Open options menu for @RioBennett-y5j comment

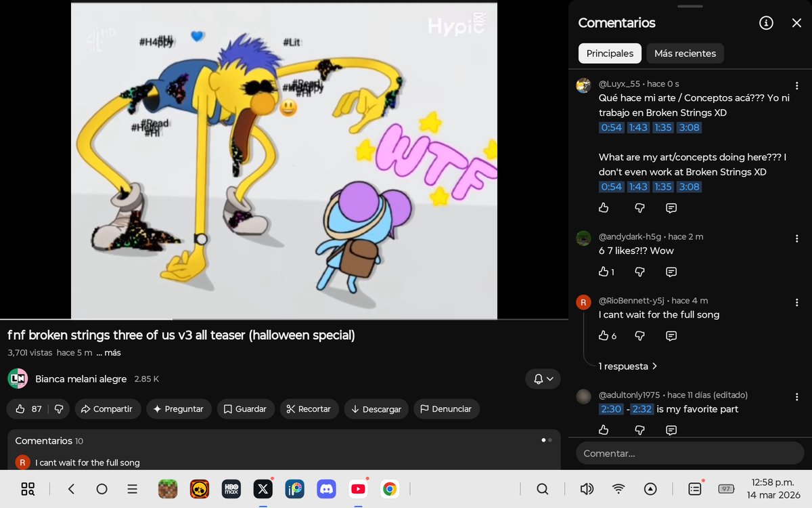coord(797,302)
